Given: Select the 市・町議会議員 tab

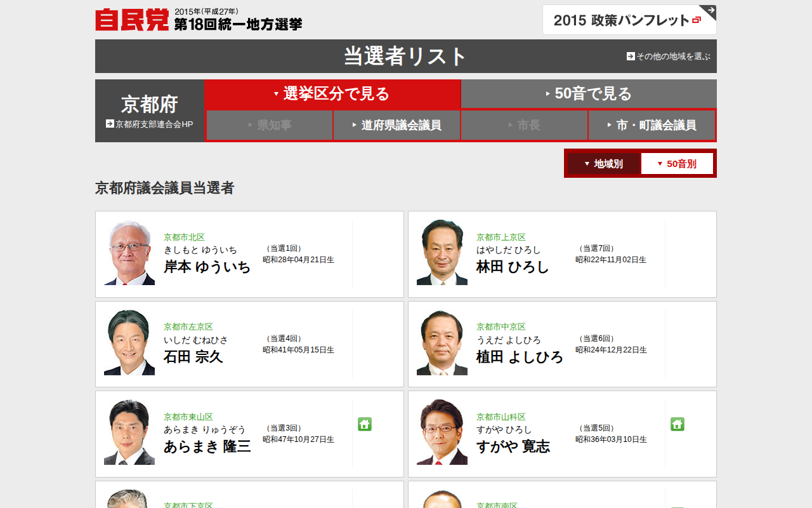Looking at the screenshot, I should tap(652, 125).
